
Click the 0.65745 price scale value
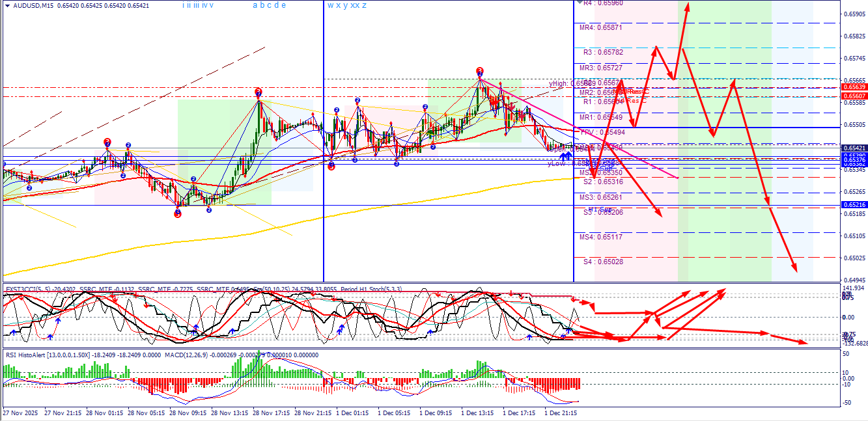(854, 58)
